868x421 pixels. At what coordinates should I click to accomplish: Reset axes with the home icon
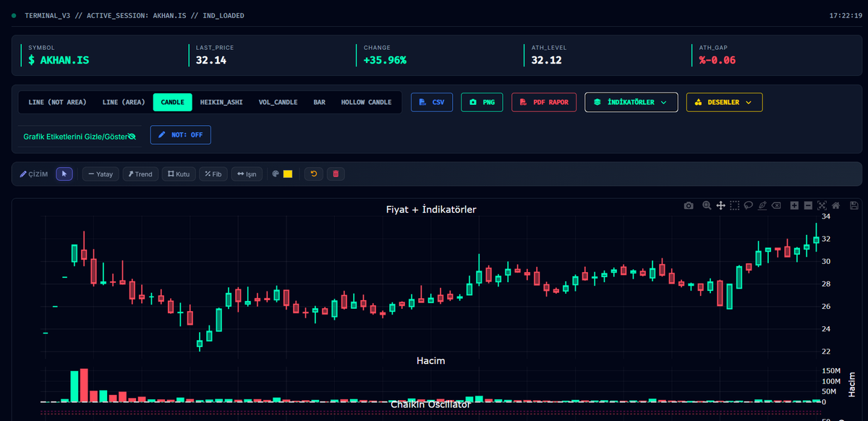835,206
